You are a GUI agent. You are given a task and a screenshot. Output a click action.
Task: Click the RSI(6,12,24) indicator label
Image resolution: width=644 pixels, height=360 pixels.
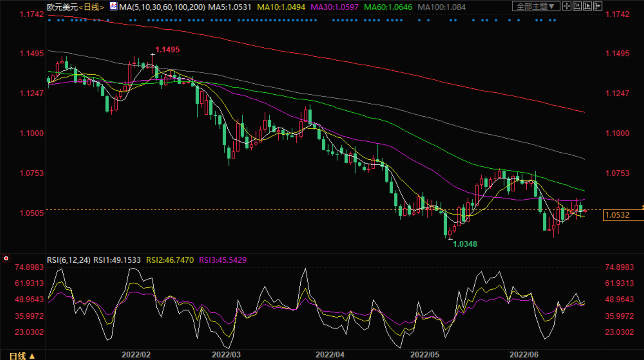tap(69, 260)
